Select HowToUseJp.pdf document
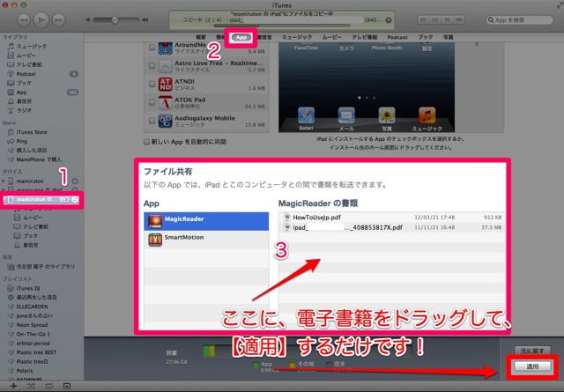564x392 pixels. 392,218
